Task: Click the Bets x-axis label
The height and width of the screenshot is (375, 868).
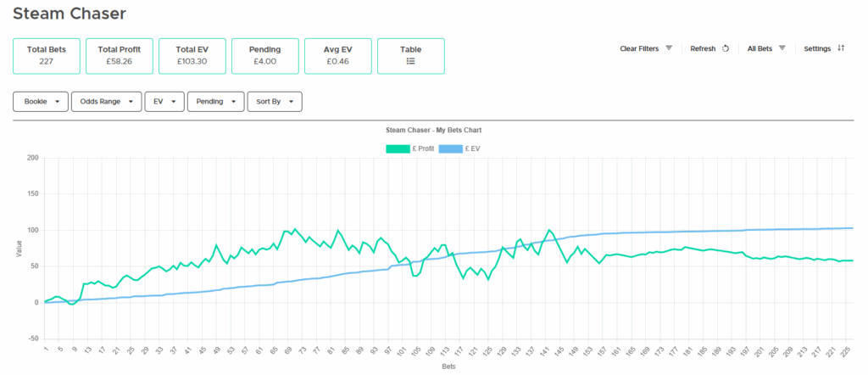Action: [448, 367]
